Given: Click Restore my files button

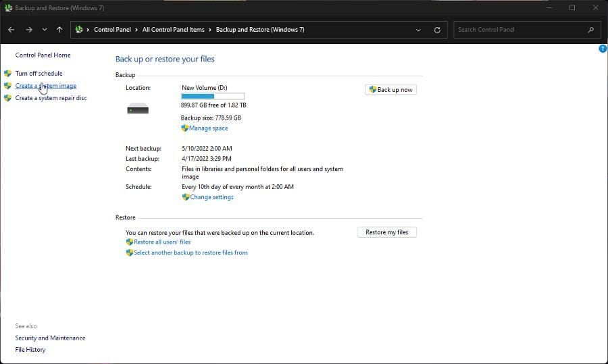Looking at the screenshot, I should click(x=387, y=232).
